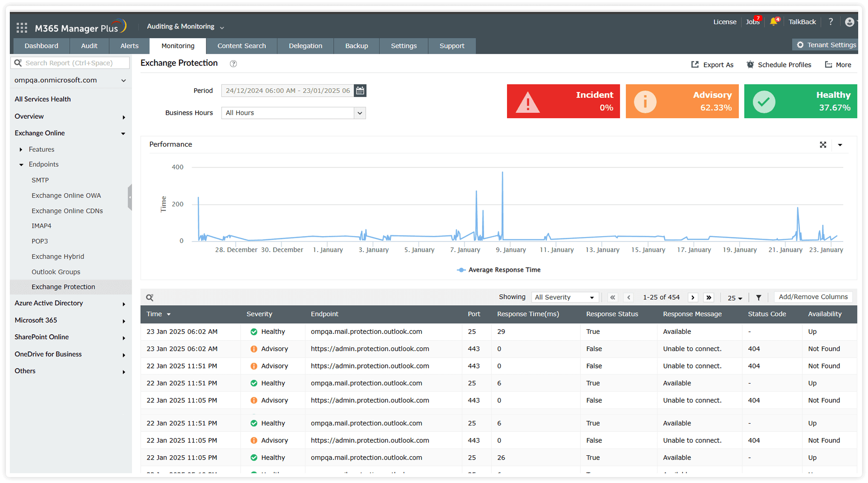Expand the Features tree item

tap(21, 149)
